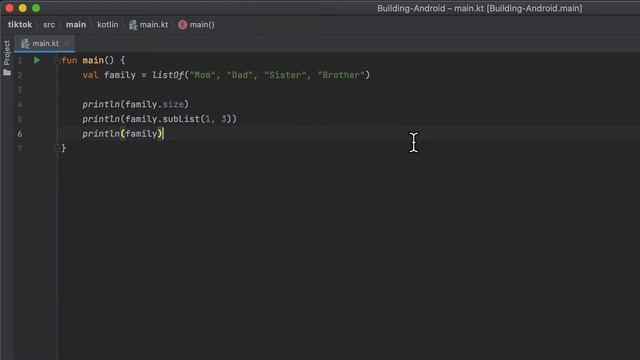The height and width of the screenshot is (360, 640).
Task: Click the "Mom" string literal
Action: pos(202,75)
